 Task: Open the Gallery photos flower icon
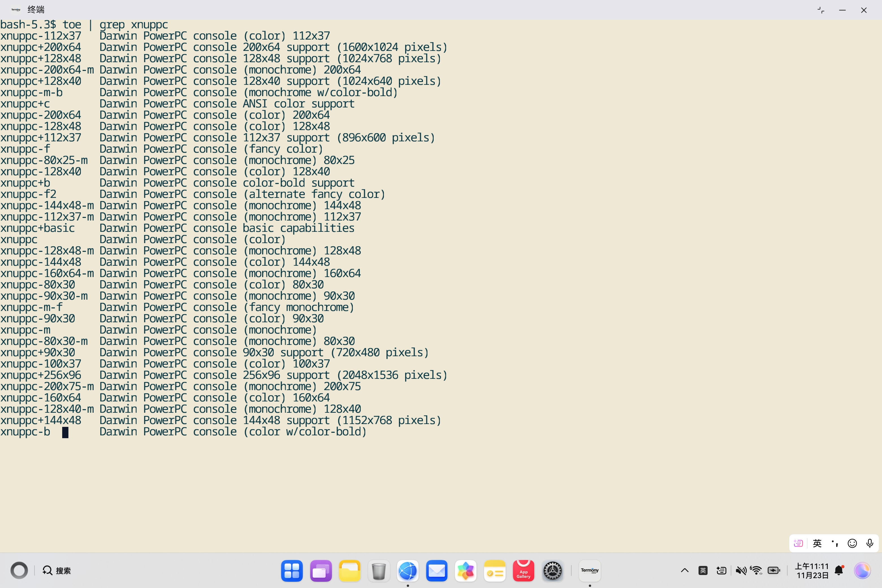pyautogui.click(x=465, y=571)
